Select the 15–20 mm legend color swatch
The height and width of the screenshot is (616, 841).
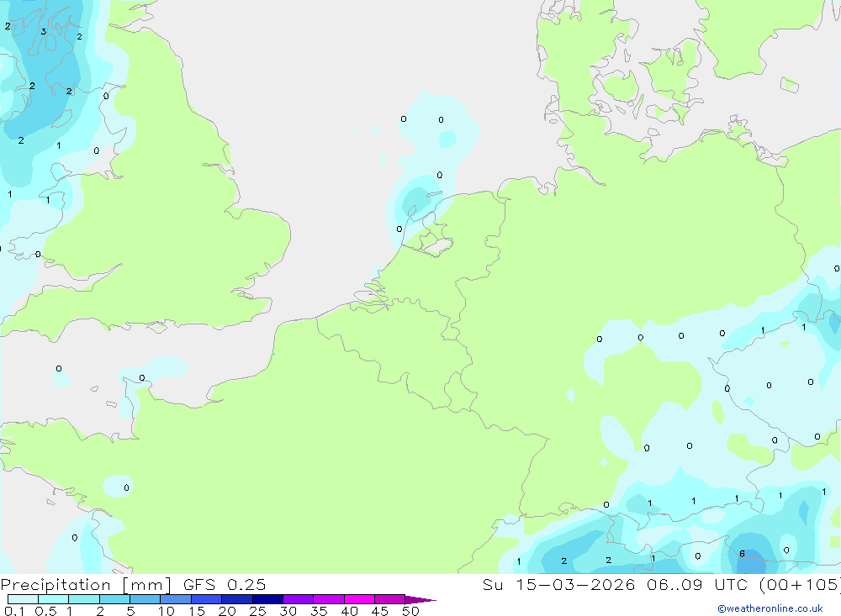tap(207, 599)
